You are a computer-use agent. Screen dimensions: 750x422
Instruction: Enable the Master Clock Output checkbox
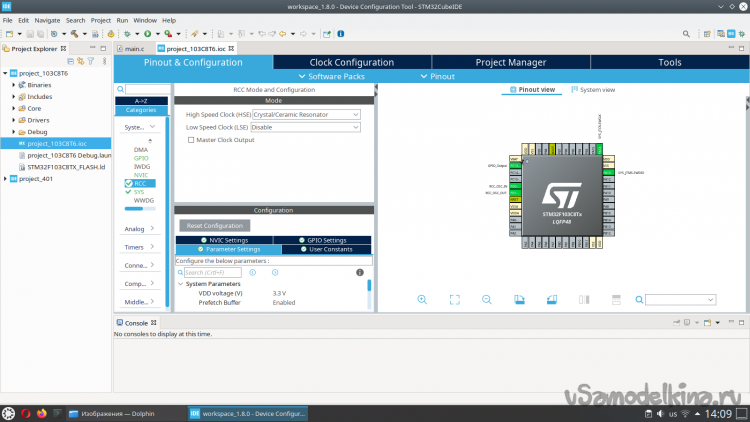192,140
